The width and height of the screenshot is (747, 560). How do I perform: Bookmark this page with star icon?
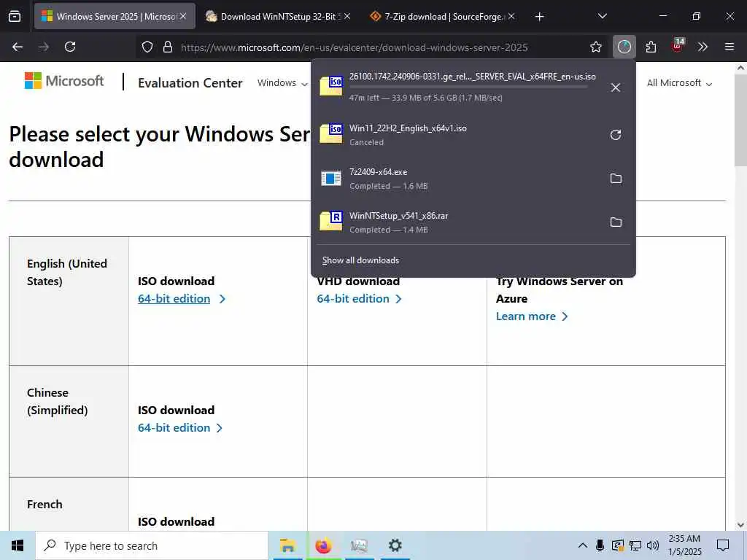[595, 47]
